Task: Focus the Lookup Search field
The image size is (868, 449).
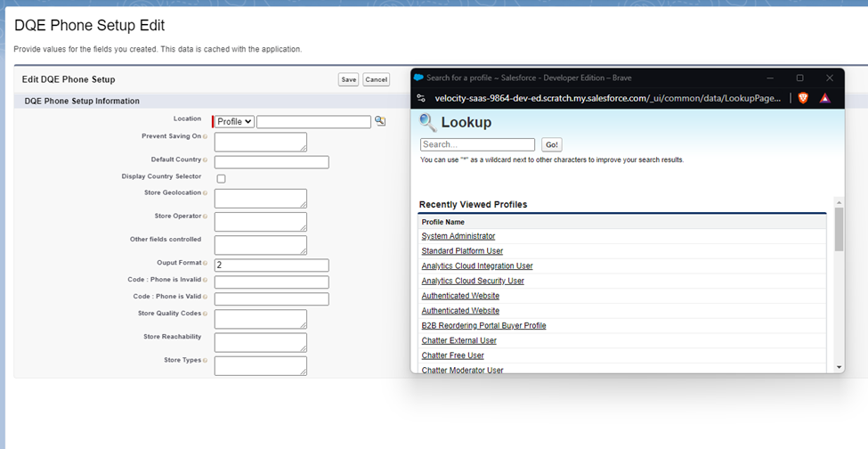Action: click(x=478, y=144)
